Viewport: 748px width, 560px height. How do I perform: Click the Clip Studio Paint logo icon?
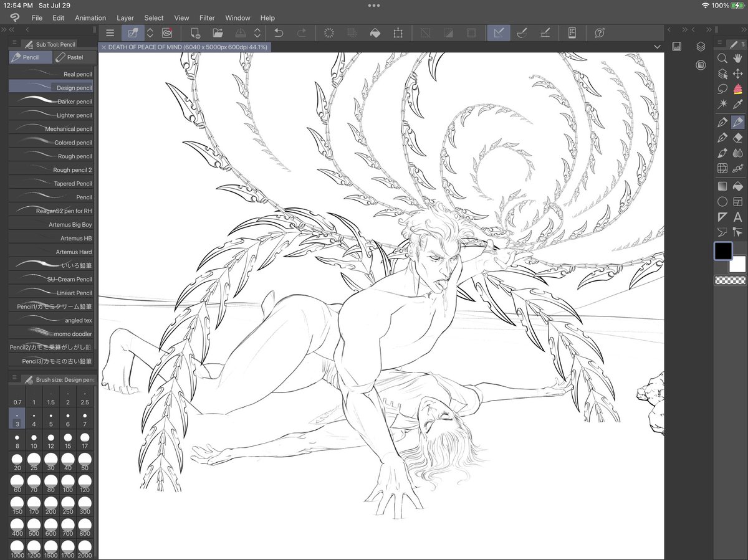click(14, 17)
